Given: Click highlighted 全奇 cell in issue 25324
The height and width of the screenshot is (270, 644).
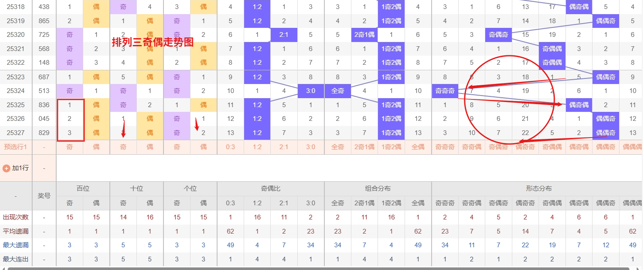Looking at the screenshot, I should 338,91.
